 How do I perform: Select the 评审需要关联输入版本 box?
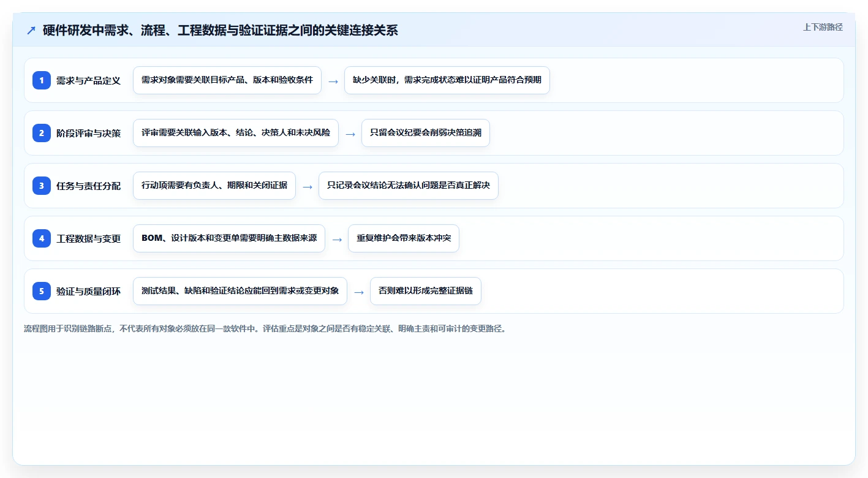tap(236, 133)
